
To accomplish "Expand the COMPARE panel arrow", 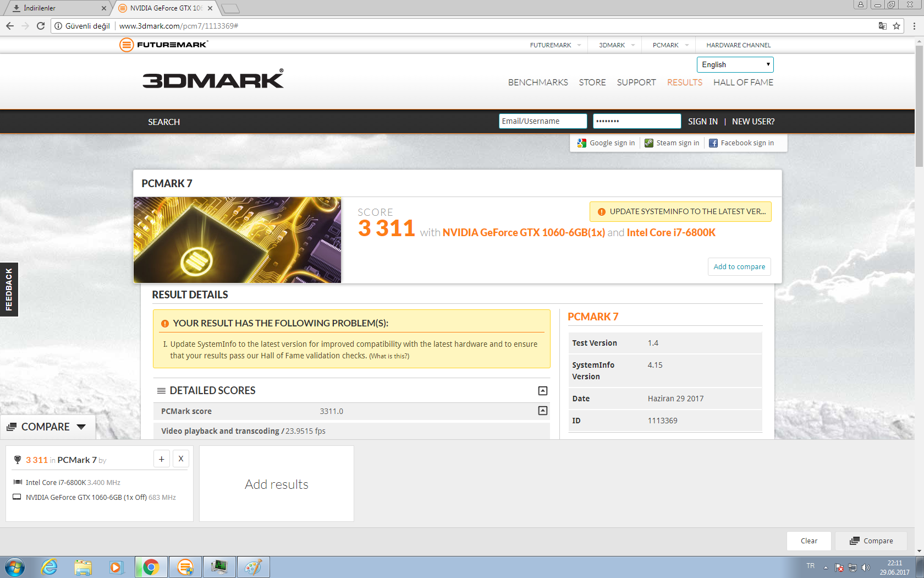I will click(81, 427).
